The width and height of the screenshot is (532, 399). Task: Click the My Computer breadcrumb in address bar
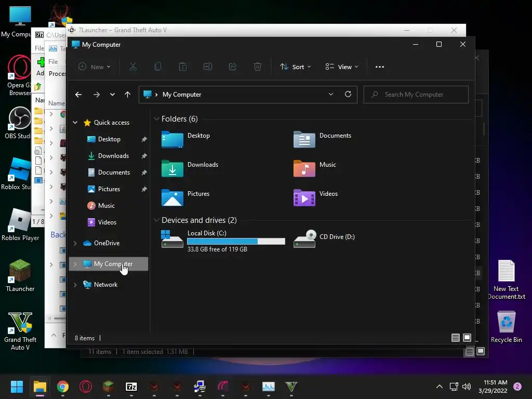[x=181, y=95]
